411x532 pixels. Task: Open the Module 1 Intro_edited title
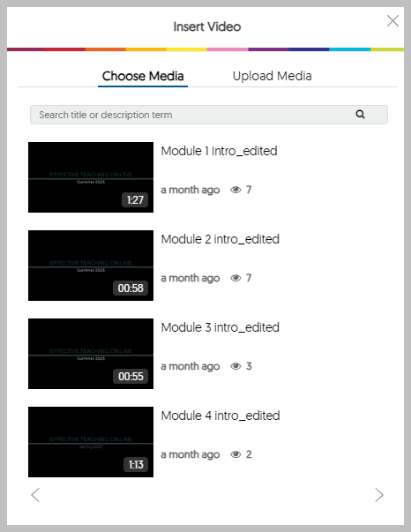coord(219,151)
